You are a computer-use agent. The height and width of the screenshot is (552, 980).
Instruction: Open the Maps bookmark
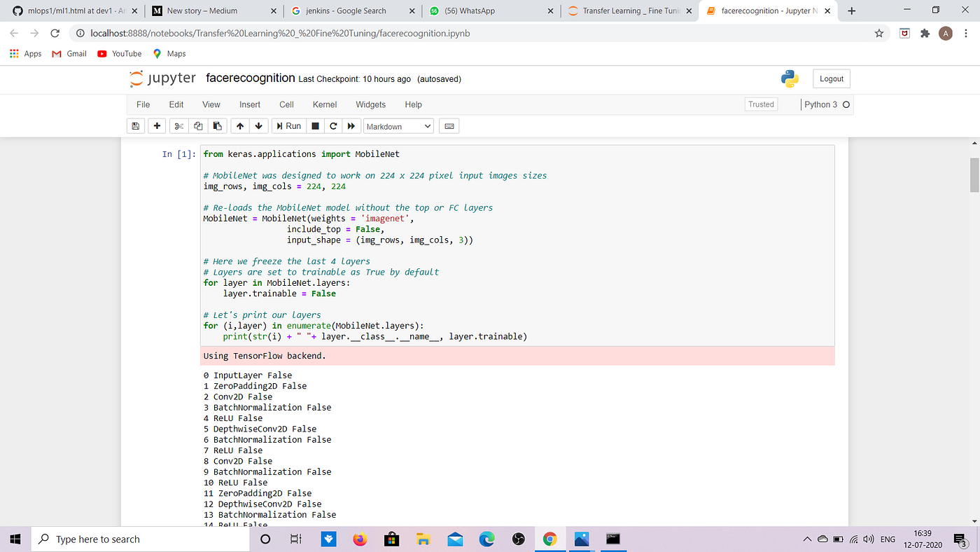(x=169, y=53)
